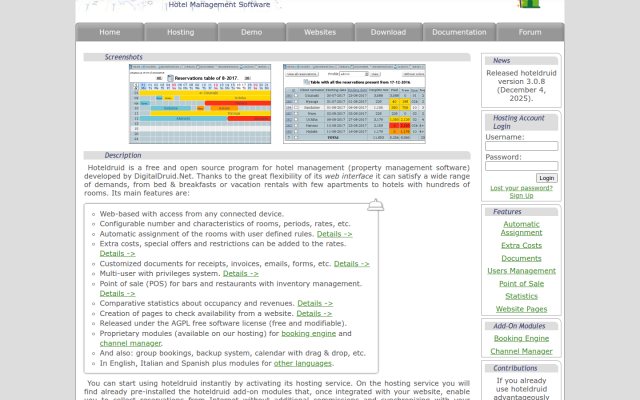Switch to the Demo tab
Image resolution: width=640 pixels, height=400 pixels.
tap(251, 32)
